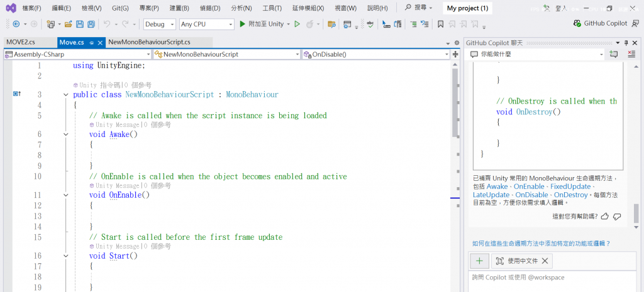Click the undo arrow icon
This screenshot has height=292, width=644.
pos(107,24)
